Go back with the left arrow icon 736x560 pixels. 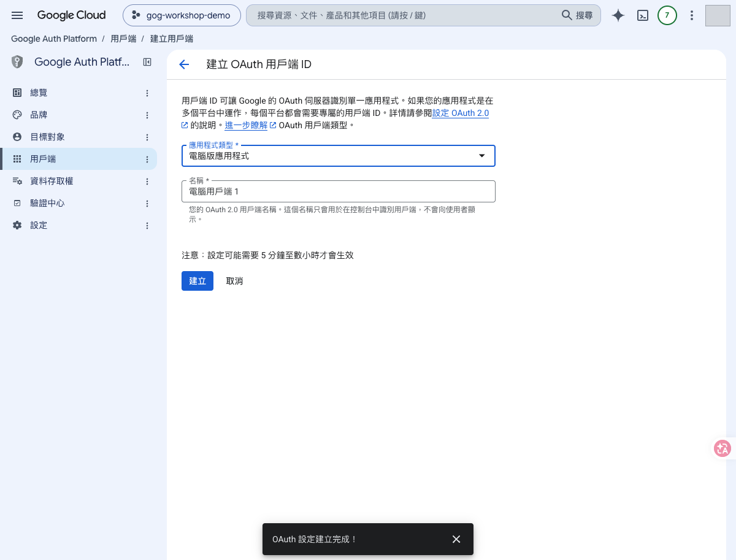pos(184,64)
